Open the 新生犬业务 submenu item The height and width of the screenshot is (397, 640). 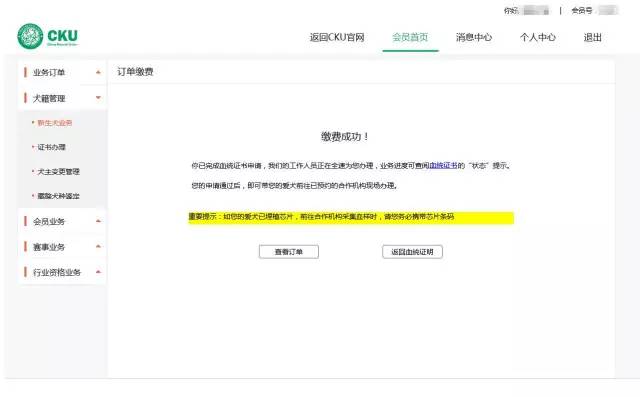coord(55,123)
